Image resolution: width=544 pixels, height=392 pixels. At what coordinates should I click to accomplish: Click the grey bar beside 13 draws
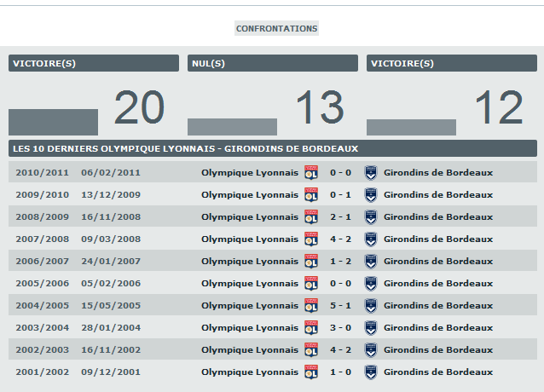coord(232,126)
